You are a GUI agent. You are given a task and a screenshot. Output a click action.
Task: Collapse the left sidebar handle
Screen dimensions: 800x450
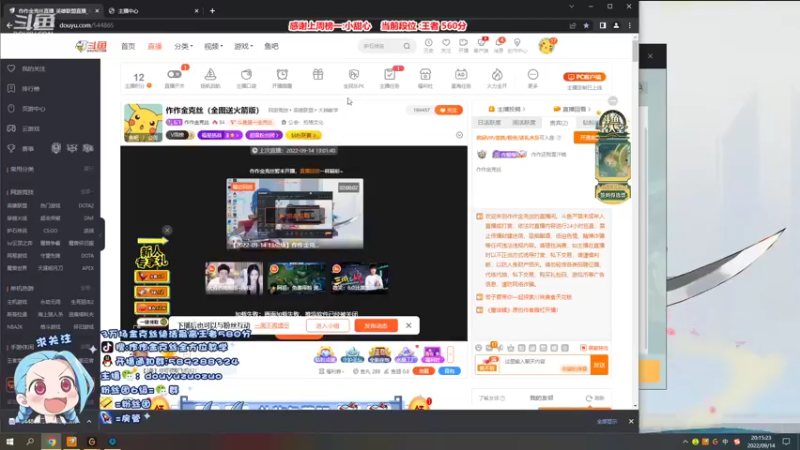[x=102, y=234]
